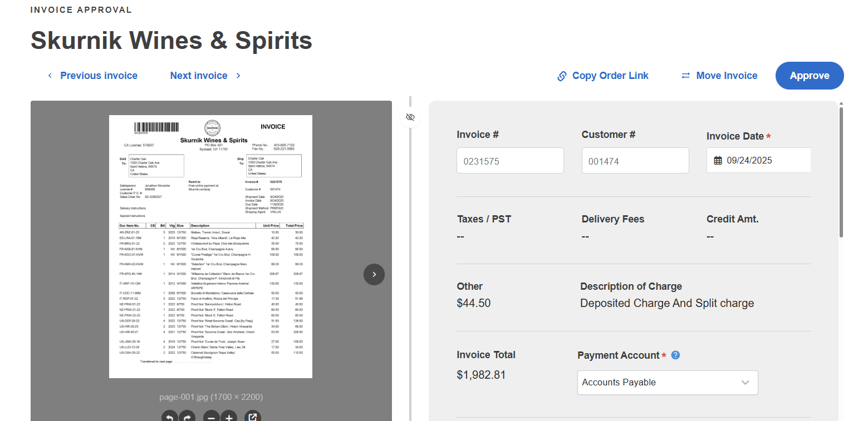Viewport: 868px width, 421px height.
Task: Toggle the crossed-eye hide panel icon
Action: 410,117
